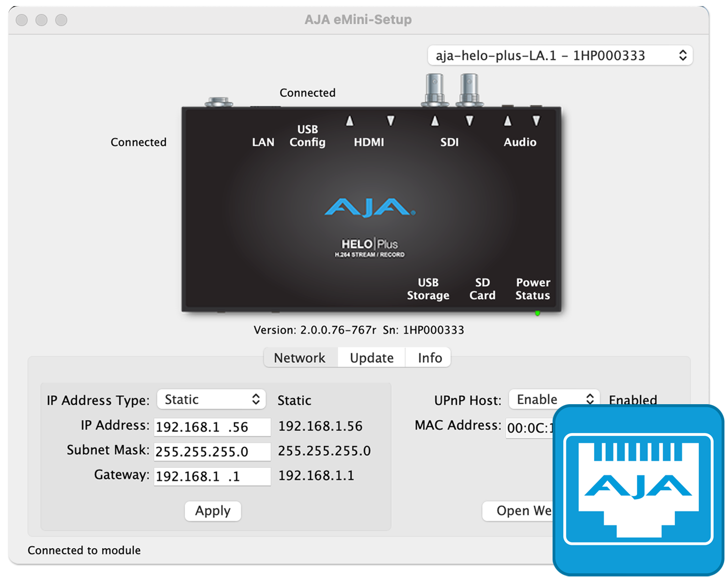The width and height of the screenshot is (728, 580).
Task: Switch to the Update tab
Action: (372, 358)
